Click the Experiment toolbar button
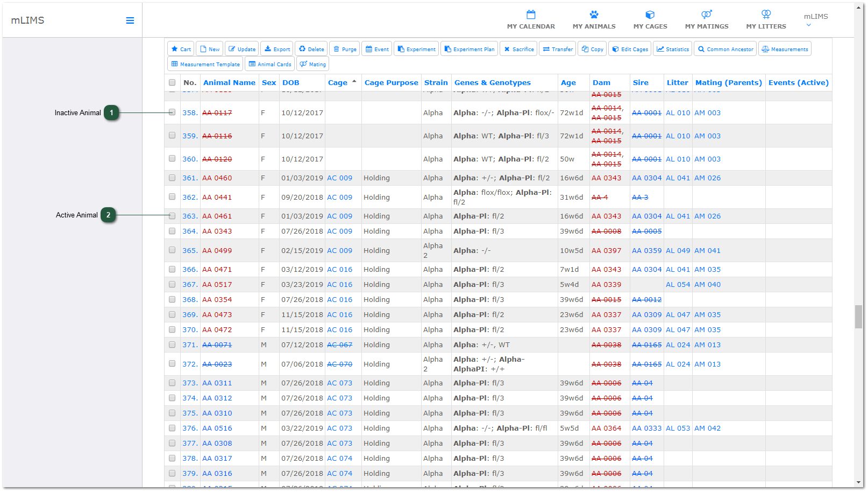Screen dimensions: 868x492 [416, 49]
